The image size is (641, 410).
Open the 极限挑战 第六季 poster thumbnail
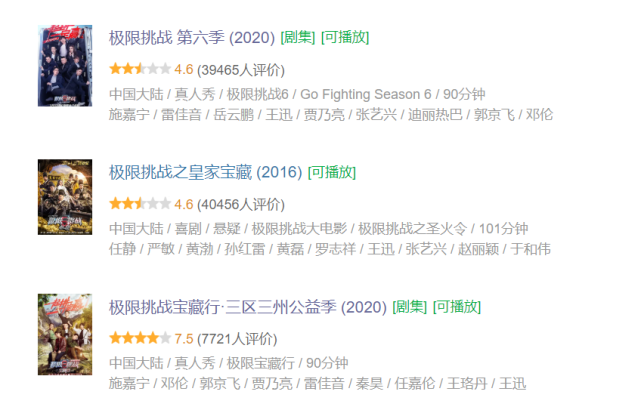pos(65,65)
